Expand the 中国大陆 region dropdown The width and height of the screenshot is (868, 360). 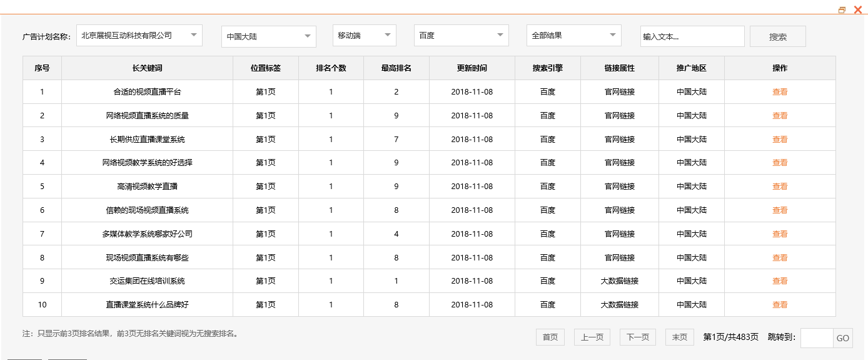[x=269, y=36]
